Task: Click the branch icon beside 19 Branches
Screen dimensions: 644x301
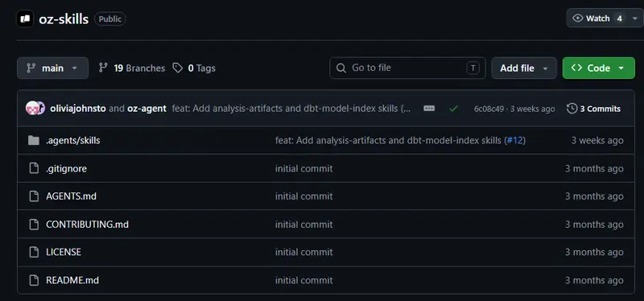Action: pos(103,68)
